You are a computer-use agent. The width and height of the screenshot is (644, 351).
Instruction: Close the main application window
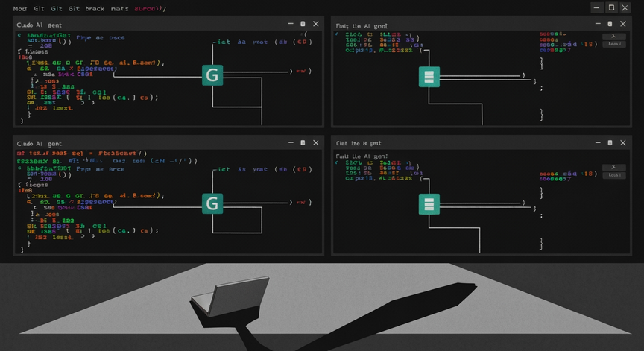pyautogui.click(x=625, y=7)
